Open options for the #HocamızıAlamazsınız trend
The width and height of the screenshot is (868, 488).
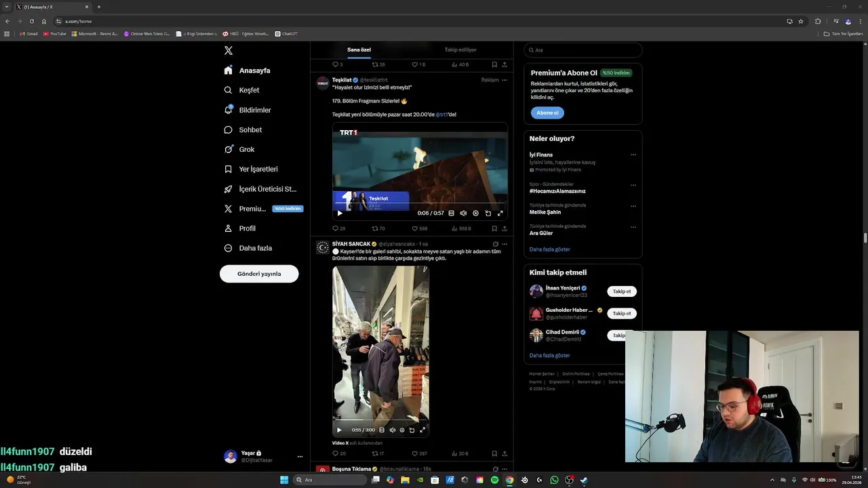coord(633,185)
